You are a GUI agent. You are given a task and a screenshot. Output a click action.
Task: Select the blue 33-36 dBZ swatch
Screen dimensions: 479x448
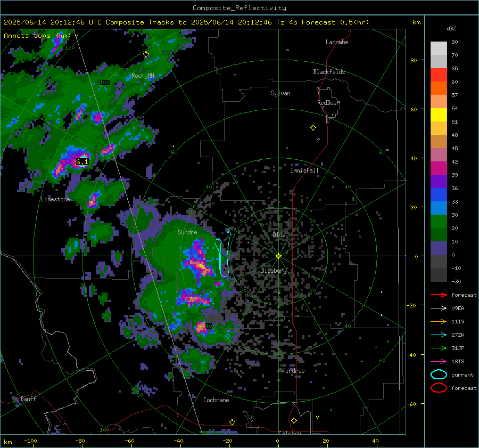click(439, 195)
